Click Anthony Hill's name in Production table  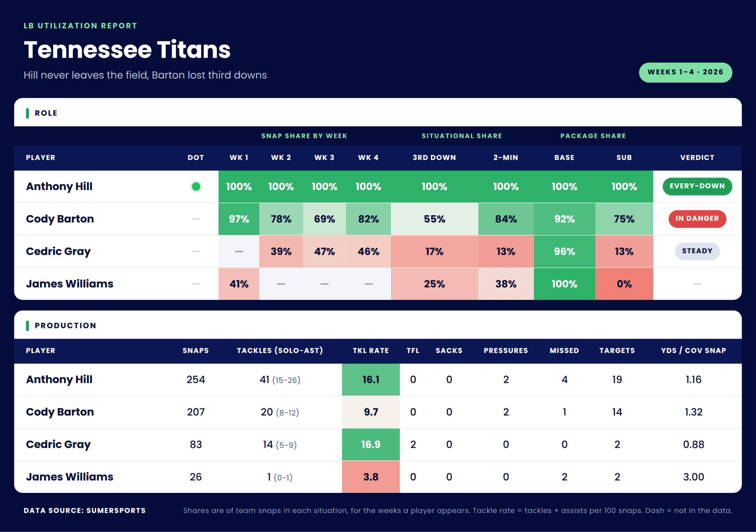[x=59, y=380]
